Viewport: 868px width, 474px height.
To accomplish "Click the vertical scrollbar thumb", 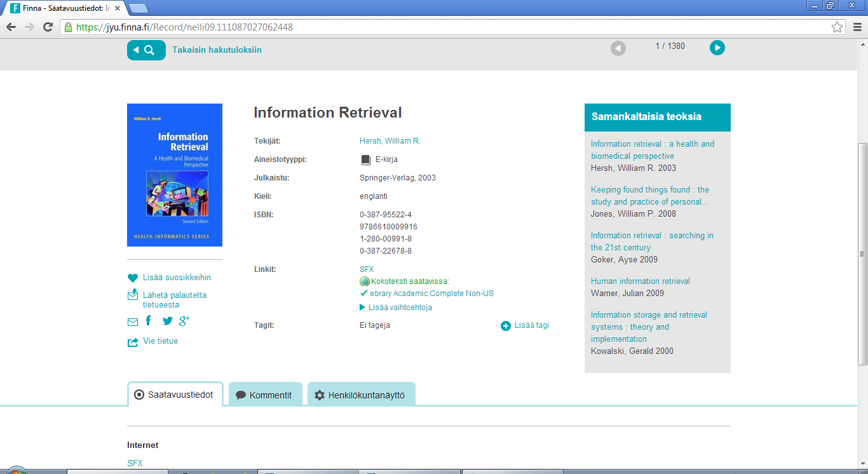I will coord(862,254).
